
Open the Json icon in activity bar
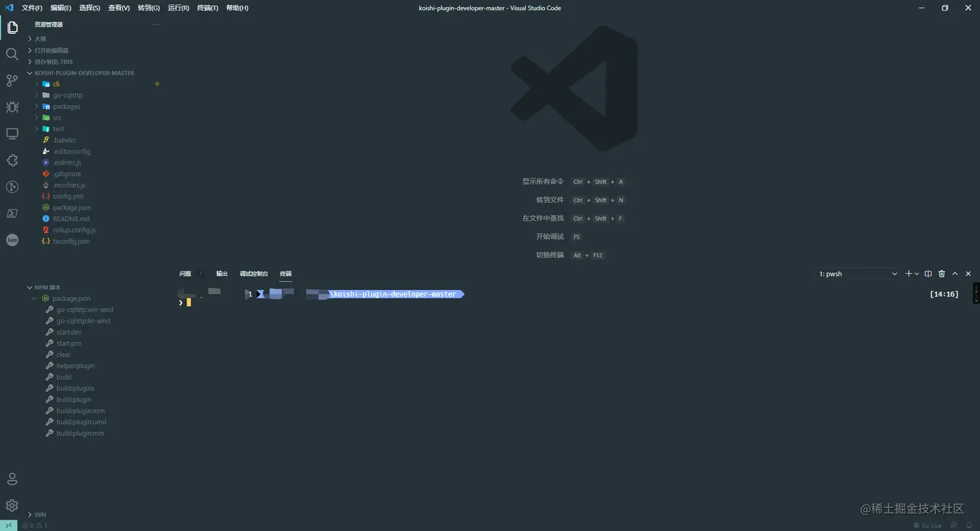click(x=12, y=240)
